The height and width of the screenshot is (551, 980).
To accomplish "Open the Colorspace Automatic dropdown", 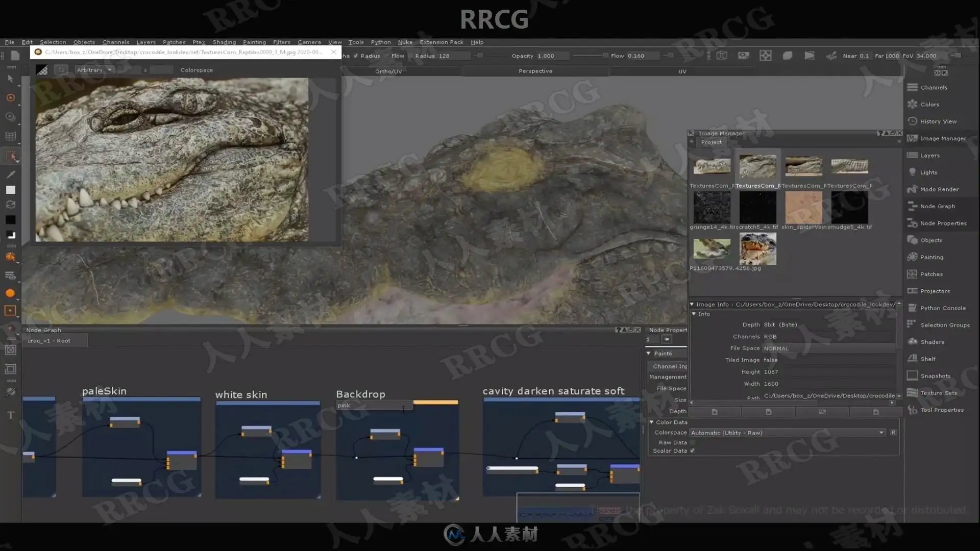I will point(788,433).
